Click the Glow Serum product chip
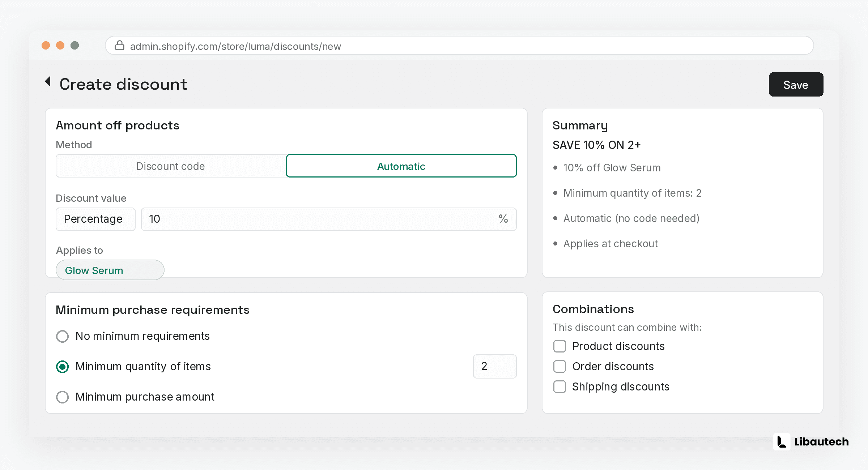This screenshot has height=470, width=868. point(110,270)
